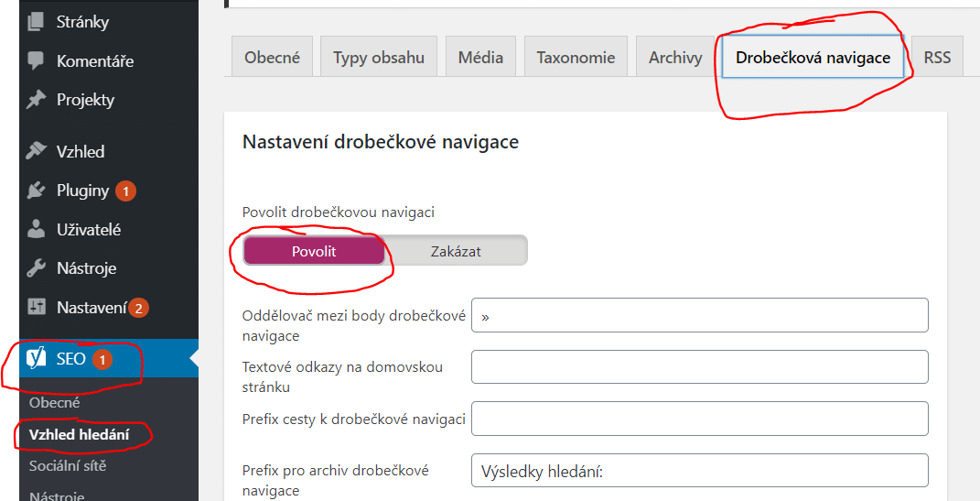Go to Sociální sítě submenu item
Viewport: 980px width, 501px height.
(68, 466)
